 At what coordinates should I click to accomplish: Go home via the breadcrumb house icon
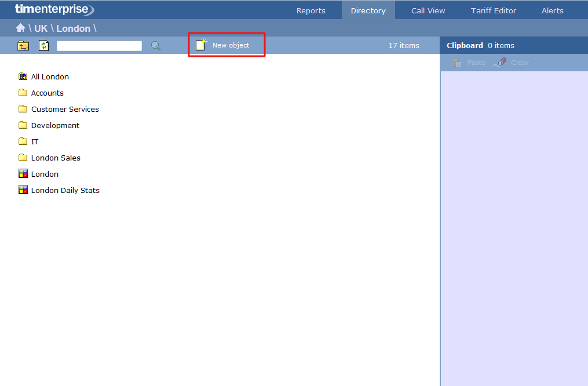20,28
